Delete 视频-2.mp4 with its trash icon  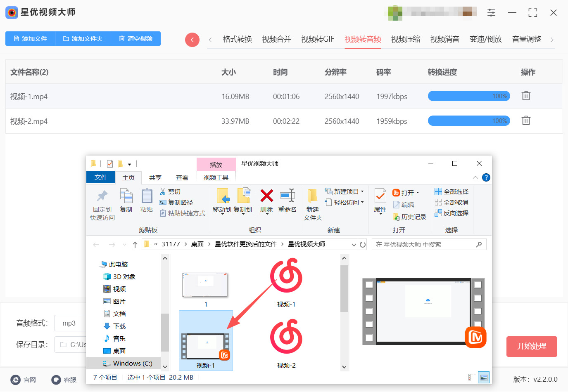(526, 120)
